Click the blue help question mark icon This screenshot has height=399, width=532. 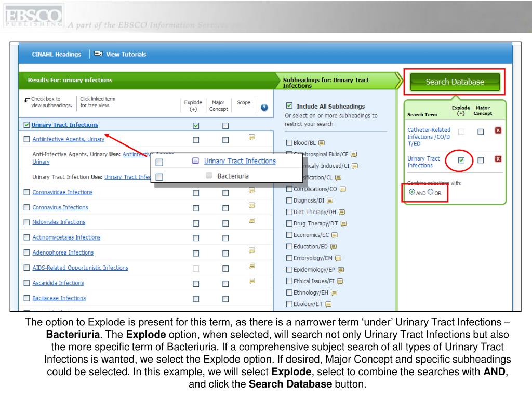pos(264,108)
